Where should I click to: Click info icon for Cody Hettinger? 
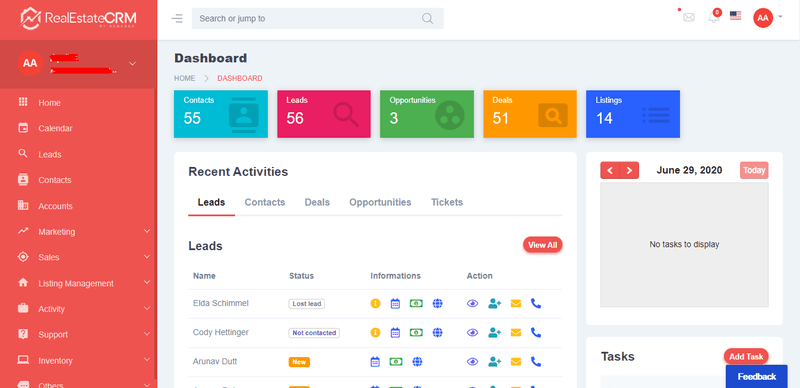(375, 332)
